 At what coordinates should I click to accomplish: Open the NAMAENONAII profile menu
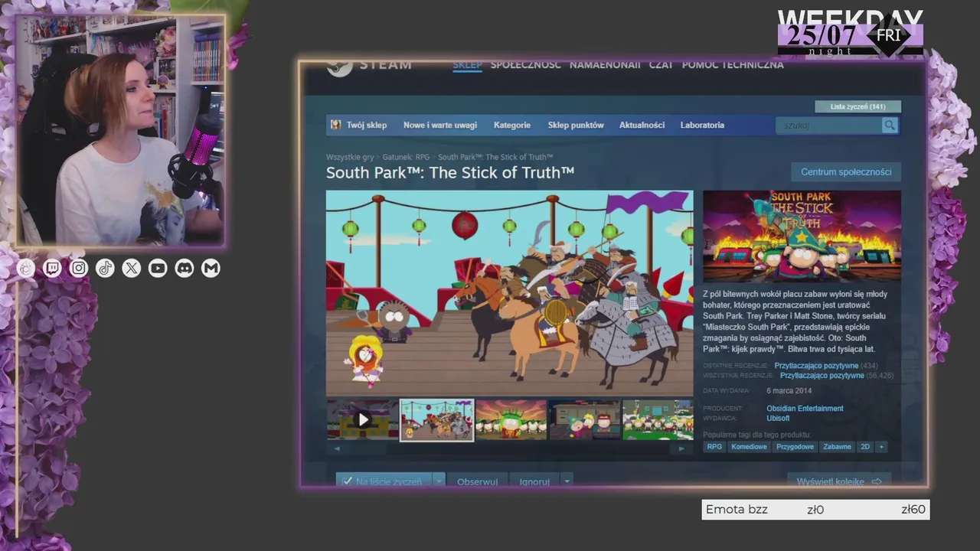point(605,65)
